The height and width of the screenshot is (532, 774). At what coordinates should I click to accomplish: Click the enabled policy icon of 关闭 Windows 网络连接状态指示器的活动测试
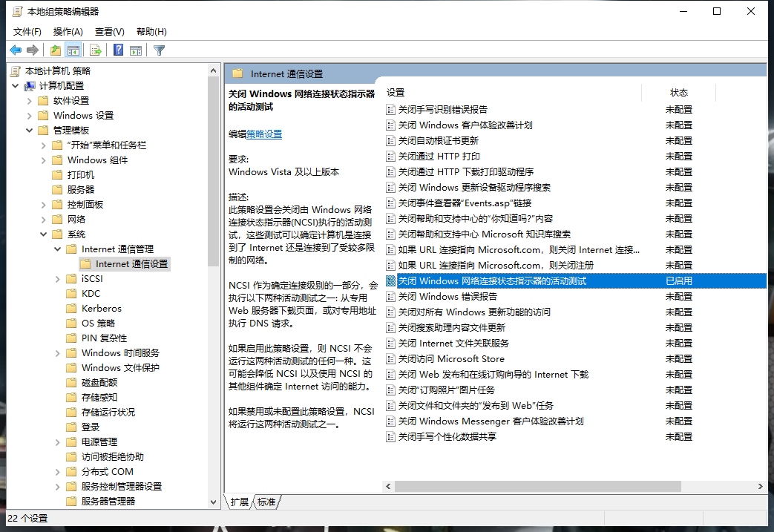(390, 280)
